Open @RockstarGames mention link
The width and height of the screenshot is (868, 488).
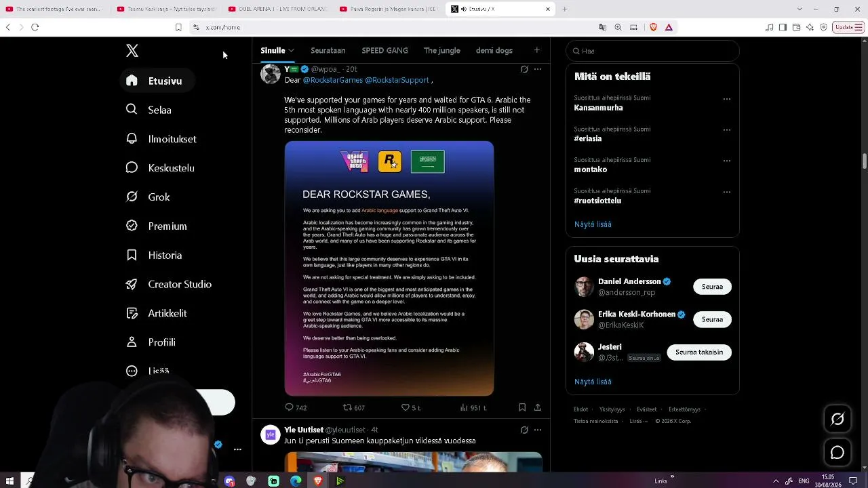coord(333,80)
